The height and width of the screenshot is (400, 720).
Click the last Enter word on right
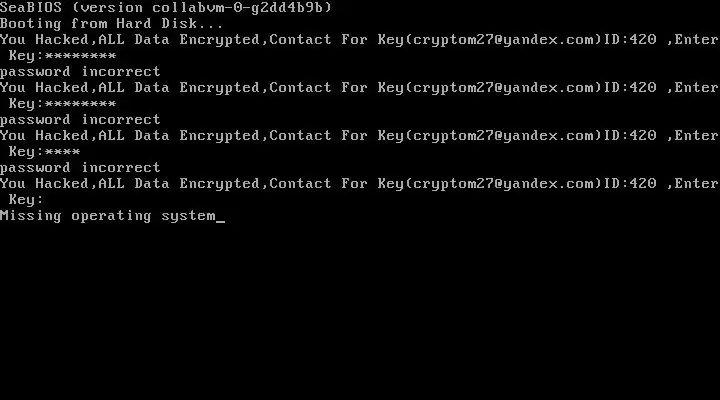click(696, 184)
